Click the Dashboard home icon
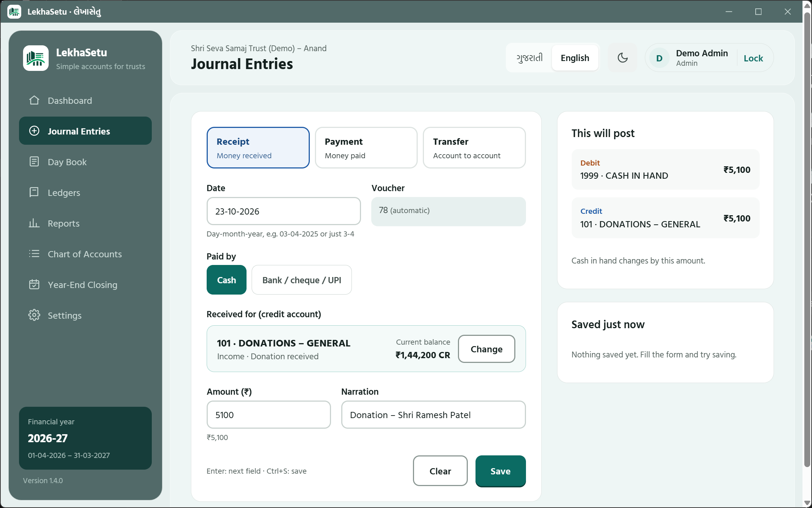This screenshot has width=812, height=508. tap(34, 100)
